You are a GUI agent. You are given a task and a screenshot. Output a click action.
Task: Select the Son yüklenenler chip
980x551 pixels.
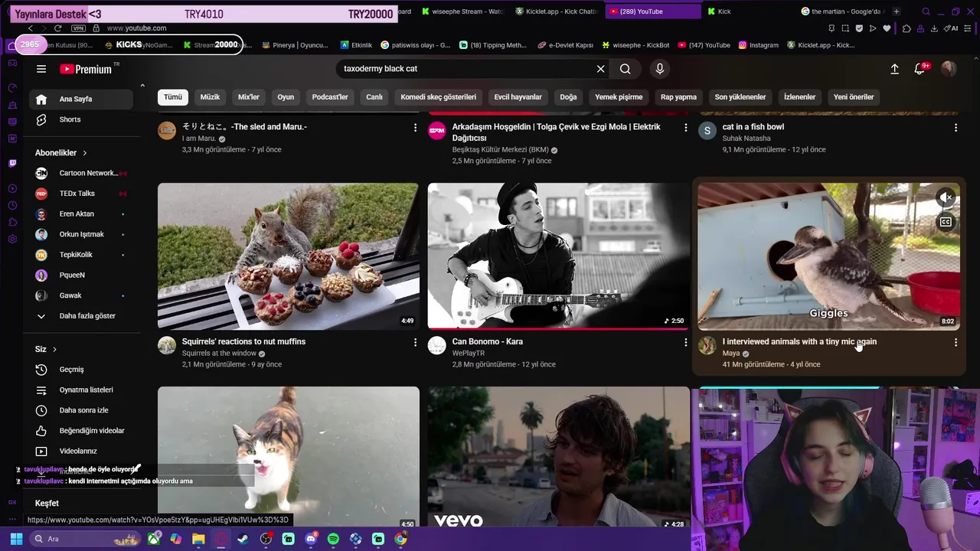pyautogui.click(x=740, y=97)
